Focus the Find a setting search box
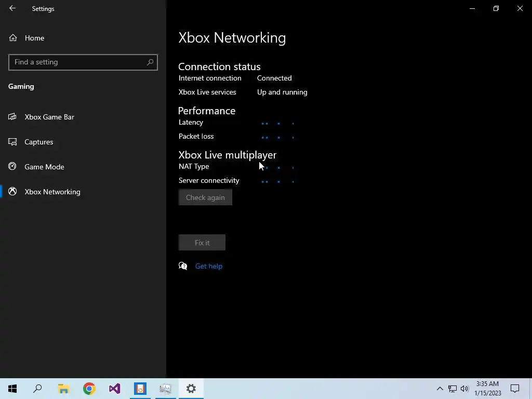The height and width of the screenshot is (399, 532). [83, 62]
